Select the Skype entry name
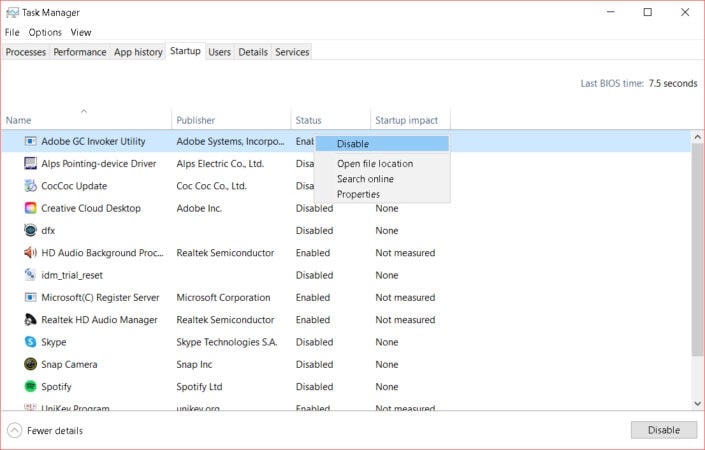 point(54,342)
